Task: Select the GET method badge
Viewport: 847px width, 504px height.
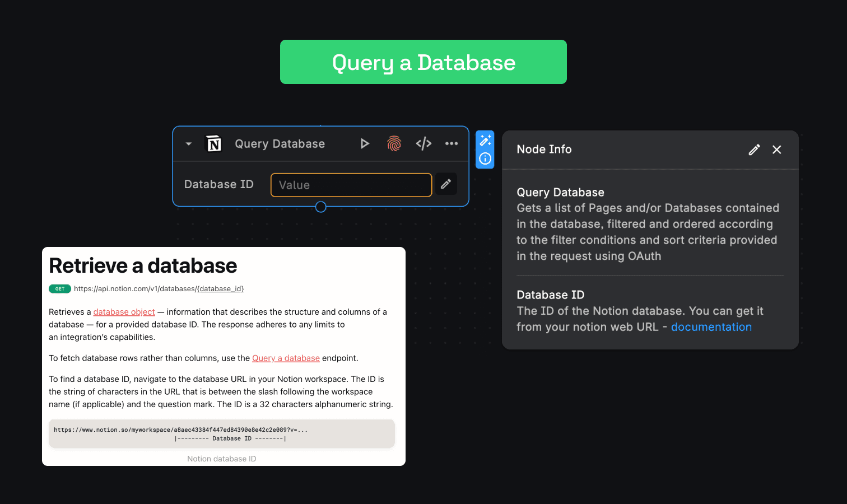Action: pos(60,288)
